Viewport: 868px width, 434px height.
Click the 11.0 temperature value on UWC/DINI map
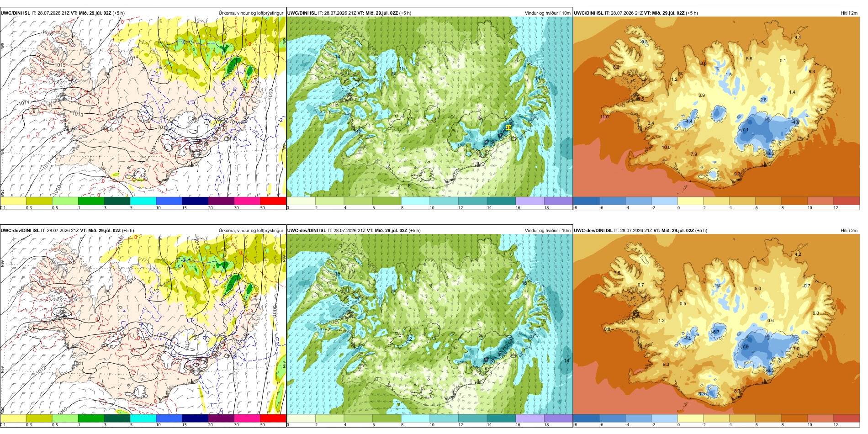point(604,117)
